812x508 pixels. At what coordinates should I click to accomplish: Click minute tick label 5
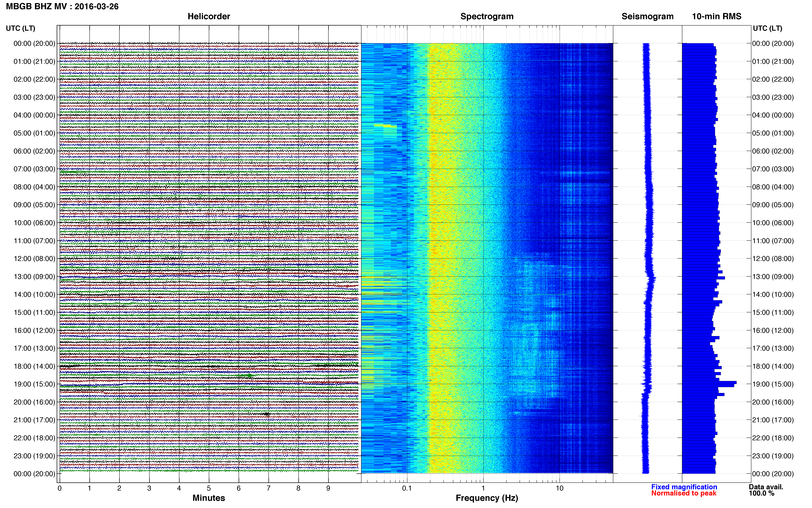209,488
